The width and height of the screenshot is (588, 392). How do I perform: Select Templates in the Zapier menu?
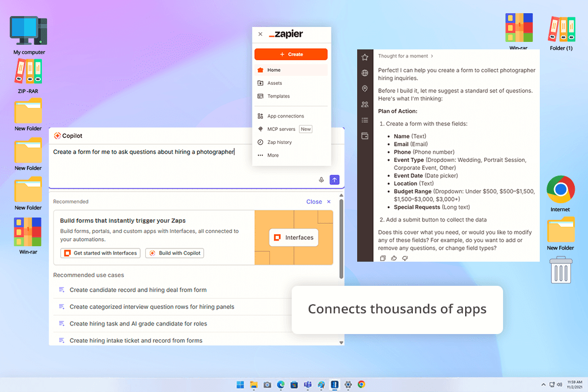291,96
